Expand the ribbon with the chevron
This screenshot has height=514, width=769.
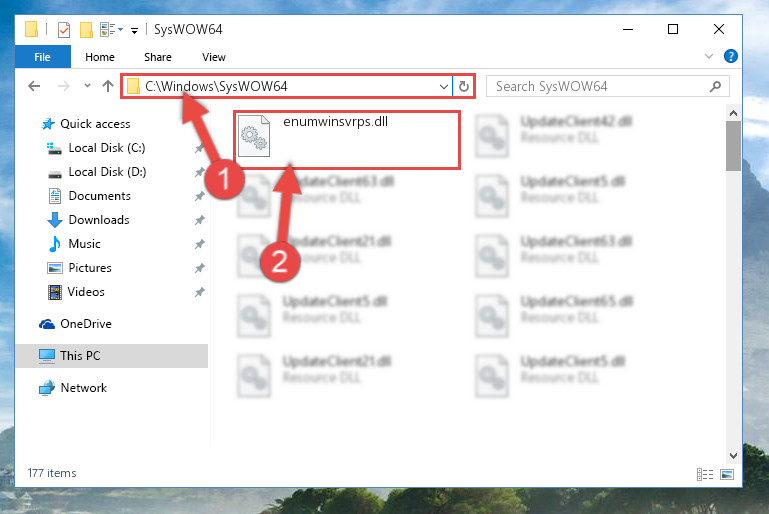709,56
